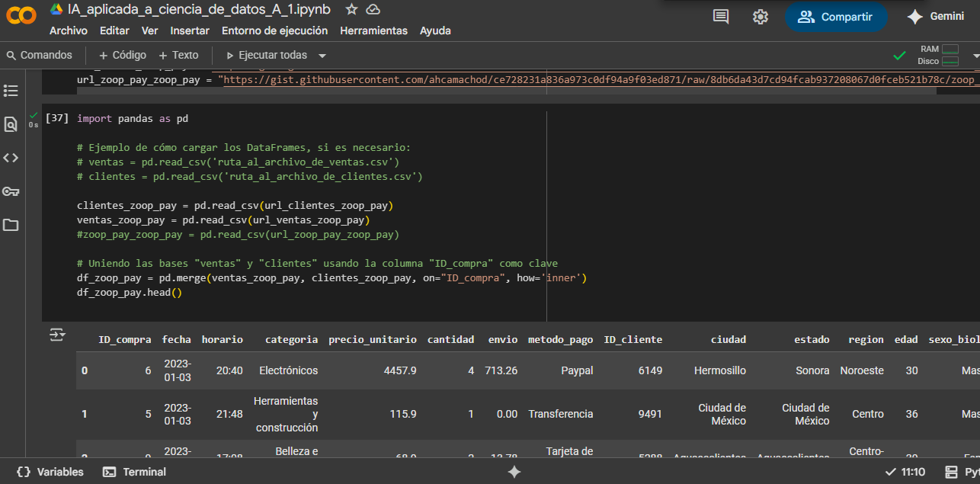Image resolution: width=980 pixels, height=484 pixels.
Task: Click the fecha column header
Action: pos(177,340)
